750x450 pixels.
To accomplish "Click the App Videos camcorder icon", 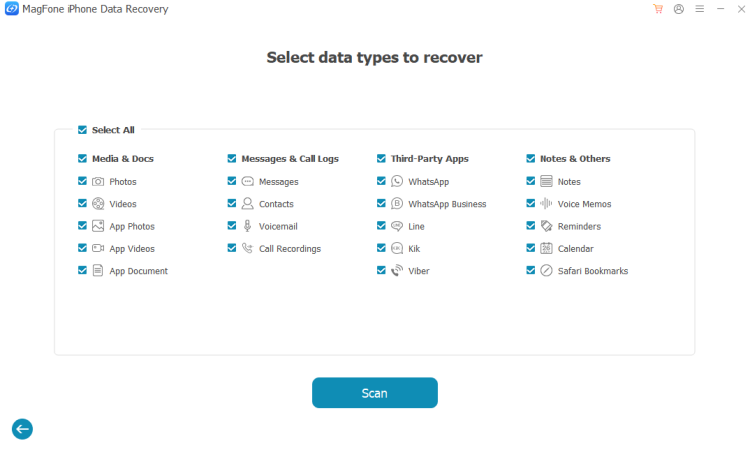I will [98, 248].
